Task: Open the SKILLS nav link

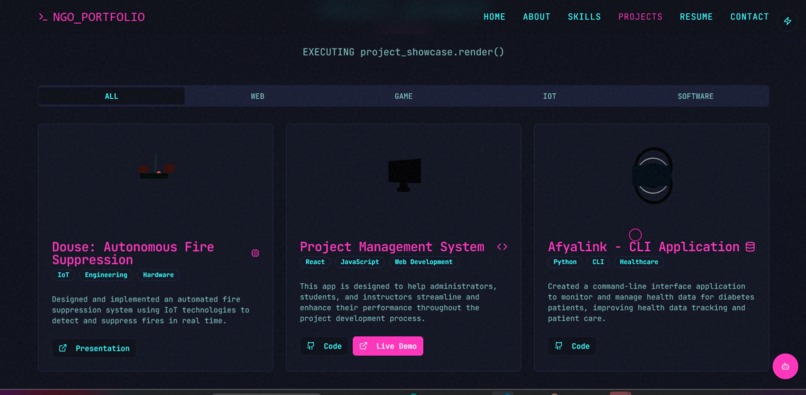Action: click(x=584, y=16)
